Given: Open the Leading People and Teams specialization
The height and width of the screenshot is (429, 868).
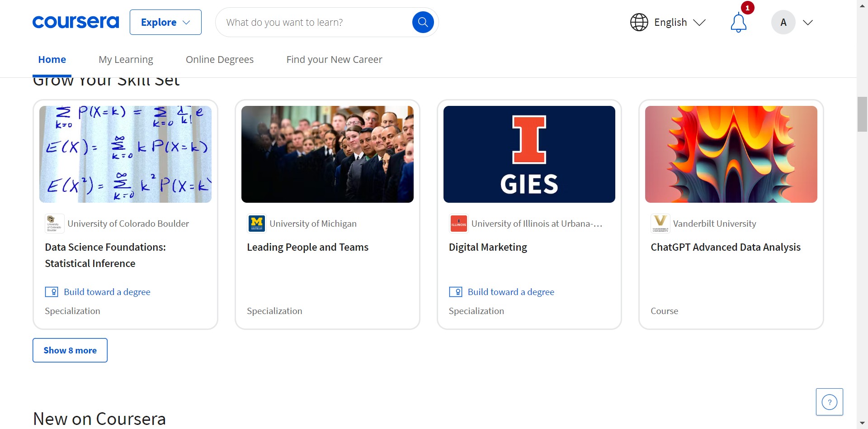Looking at the screenshot, I should [x=307, y=247].
